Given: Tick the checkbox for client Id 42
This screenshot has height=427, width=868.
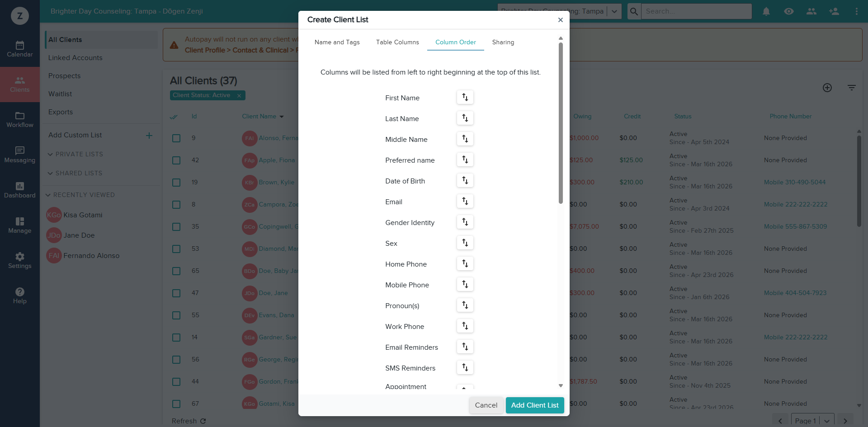Looking at the screenshot, I should pos(176,160).
